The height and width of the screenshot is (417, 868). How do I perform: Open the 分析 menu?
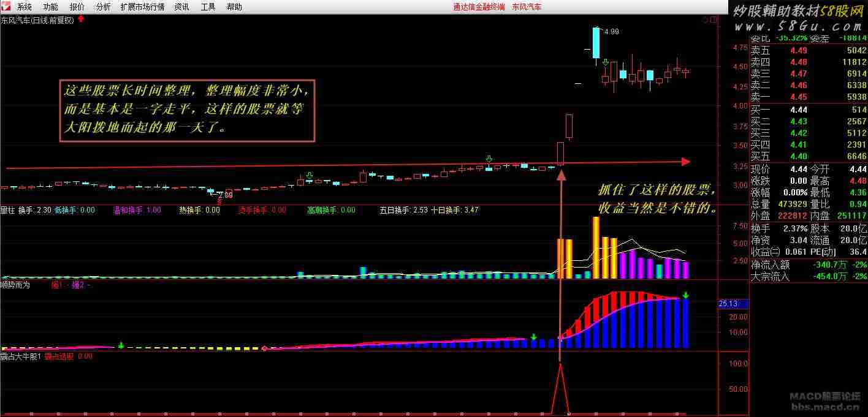(x=104, y=7)
